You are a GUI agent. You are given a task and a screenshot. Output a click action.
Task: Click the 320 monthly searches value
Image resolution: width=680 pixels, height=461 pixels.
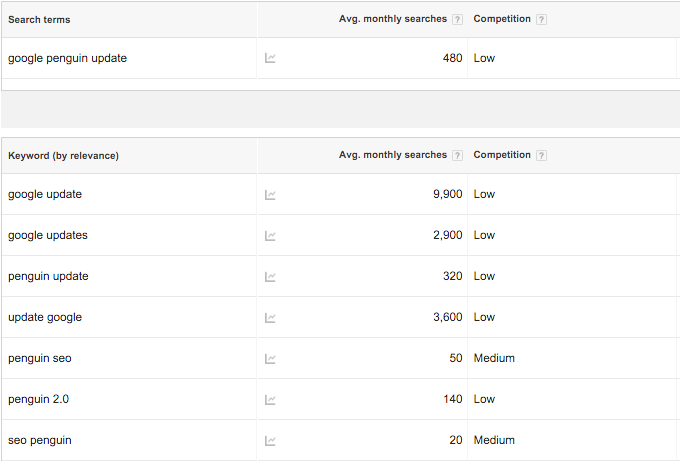[452, 276]
